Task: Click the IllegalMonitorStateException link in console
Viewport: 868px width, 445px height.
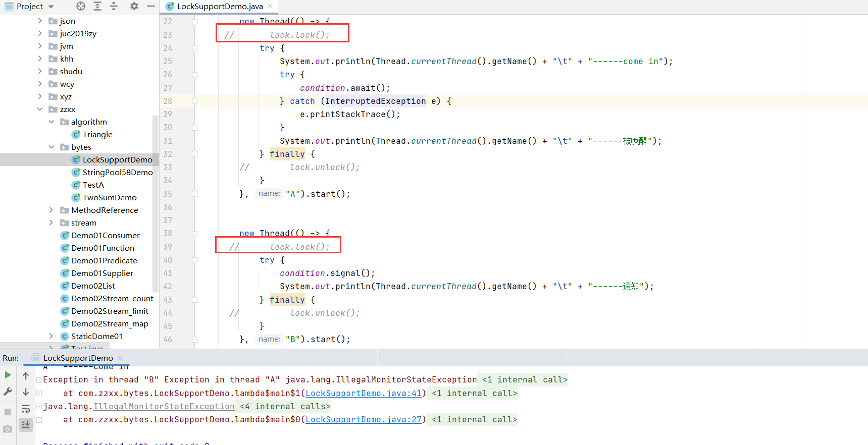Action: tap(164, 406)
